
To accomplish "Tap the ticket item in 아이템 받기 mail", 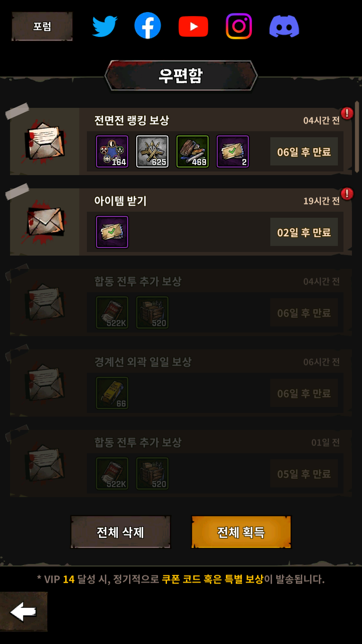I will point(112,232).
